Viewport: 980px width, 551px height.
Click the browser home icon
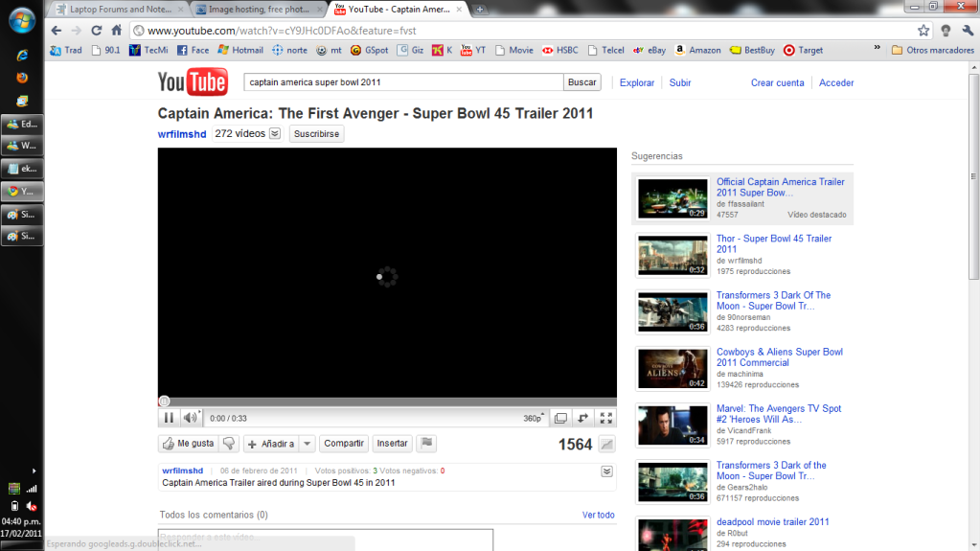(116, 30)
